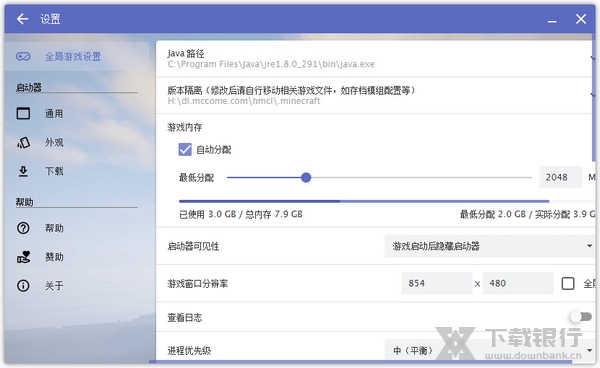Enable the fullscreen checkbox
600x368 pixels.
pos(568,283)
